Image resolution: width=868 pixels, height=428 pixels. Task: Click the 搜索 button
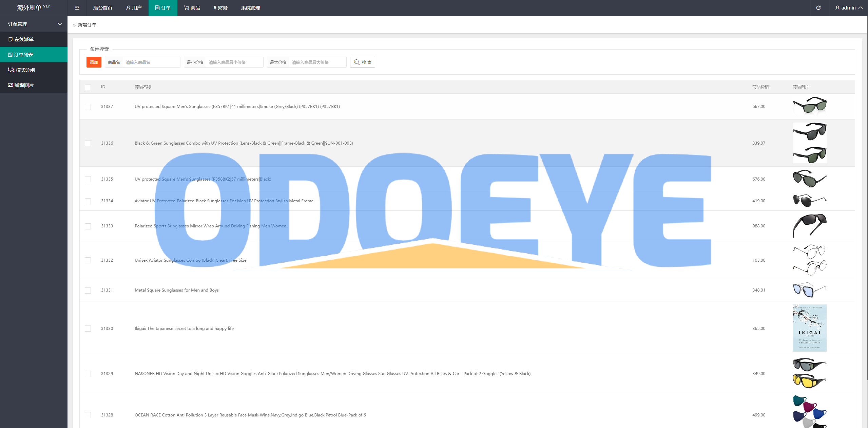pos(362,62)
